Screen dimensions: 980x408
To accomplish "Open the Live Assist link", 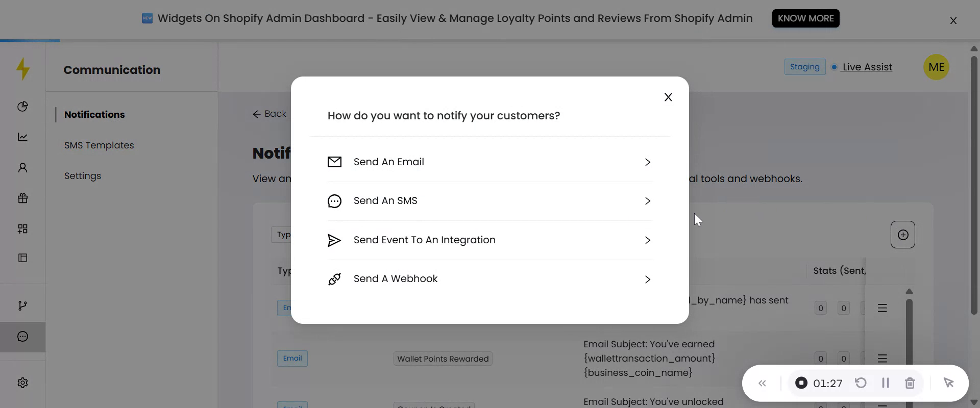I will tap(867, 67).
